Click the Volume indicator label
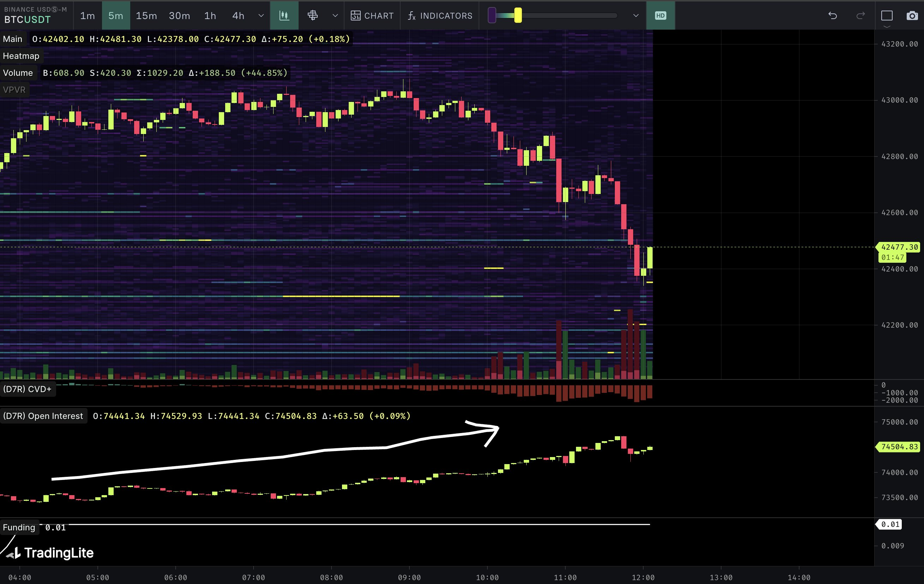The height and width of the screenshot is (584, 924). click(x=18, y=73)
